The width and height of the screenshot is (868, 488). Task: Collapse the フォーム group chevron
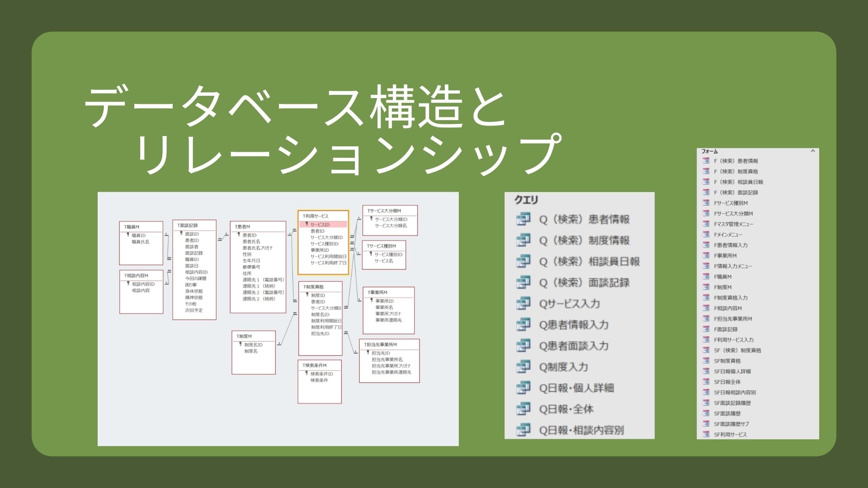point(812,151)
